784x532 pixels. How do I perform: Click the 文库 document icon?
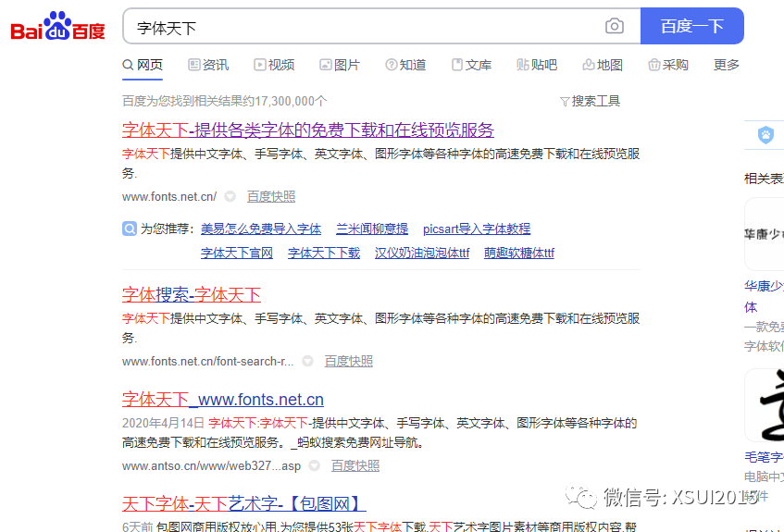coord(457,65)
